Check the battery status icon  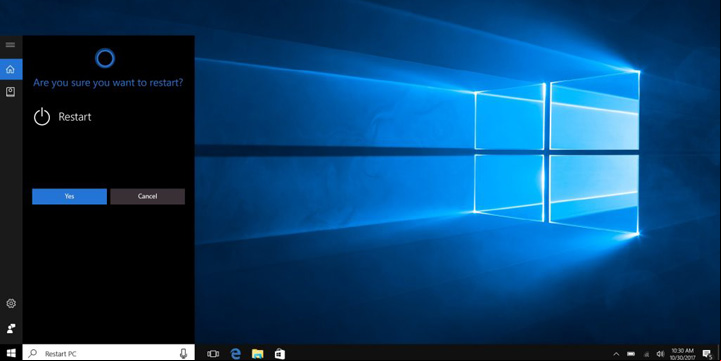(x=631, y=354)
